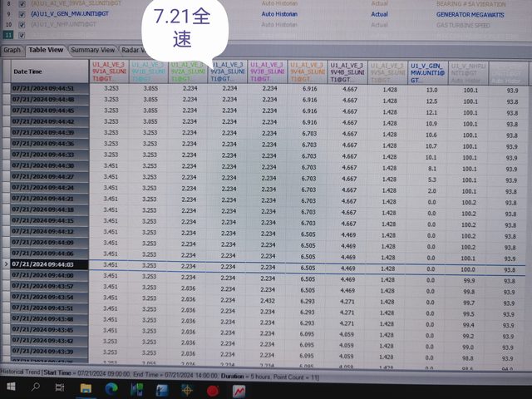Select highlighted timestamp 07/21/2024 09:44:03
The width and height of the screenshot is (532, 399).
pyautogui.click(x=50, y=264)
